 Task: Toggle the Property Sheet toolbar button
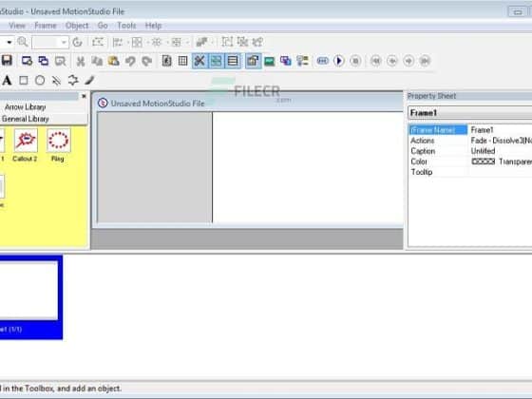pos(253,61)
